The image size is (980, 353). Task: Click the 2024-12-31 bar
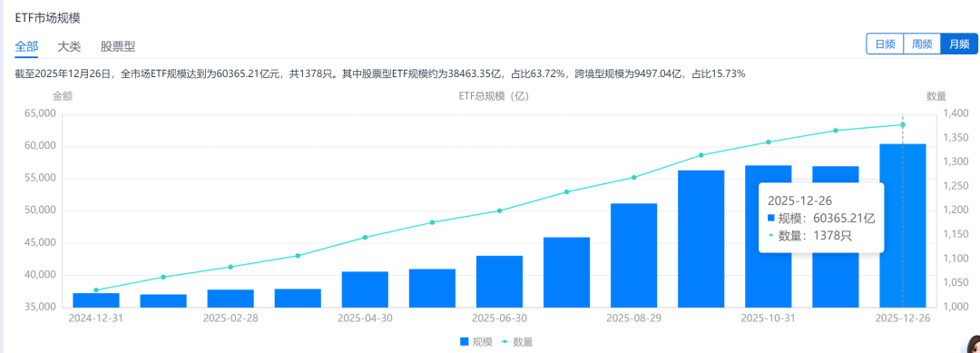(95, 300)
